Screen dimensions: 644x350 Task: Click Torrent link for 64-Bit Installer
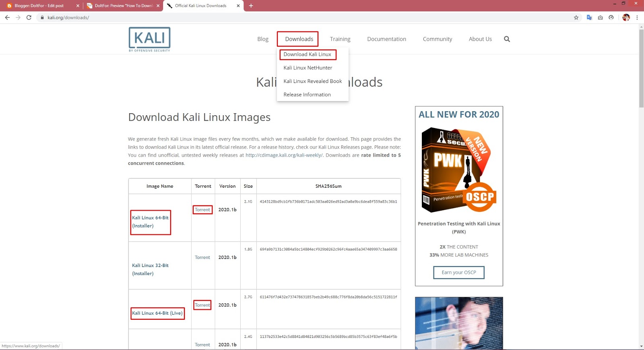pos(202,210)
